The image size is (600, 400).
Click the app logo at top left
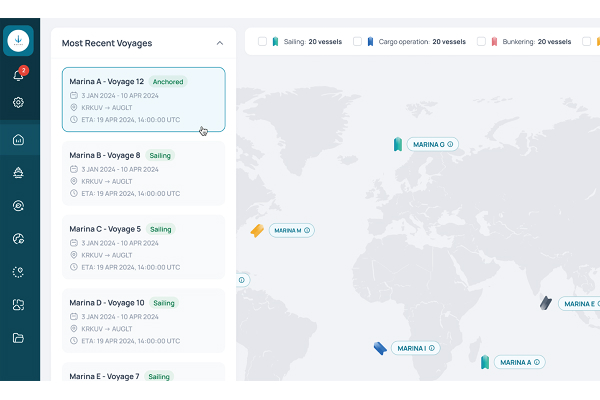point(19,41)
